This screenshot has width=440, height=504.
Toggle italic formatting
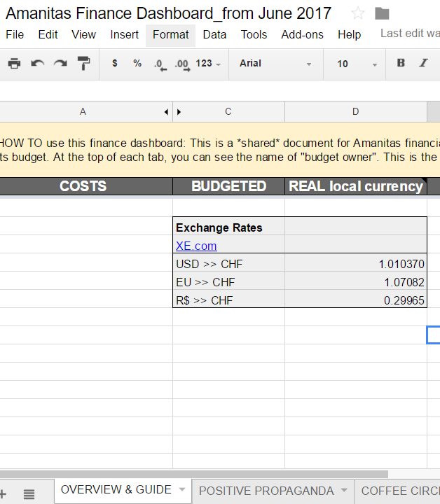(424, 63)
